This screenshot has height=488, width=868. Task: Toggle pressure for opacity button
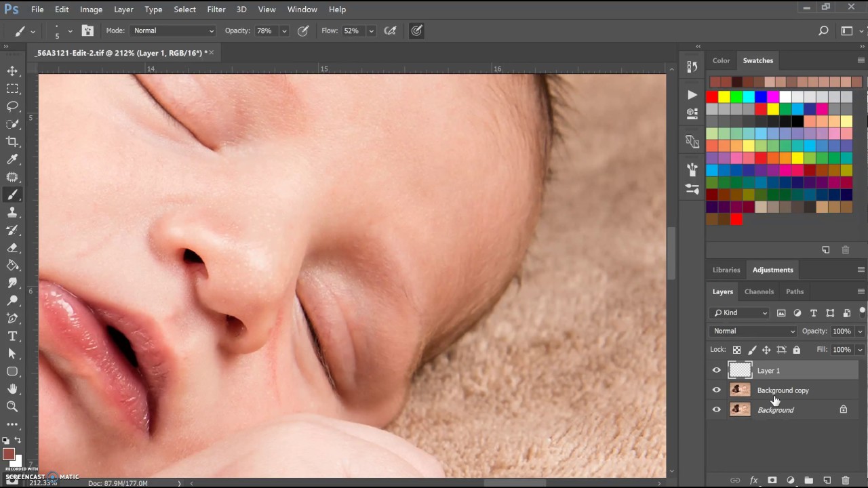pos(303,30)
